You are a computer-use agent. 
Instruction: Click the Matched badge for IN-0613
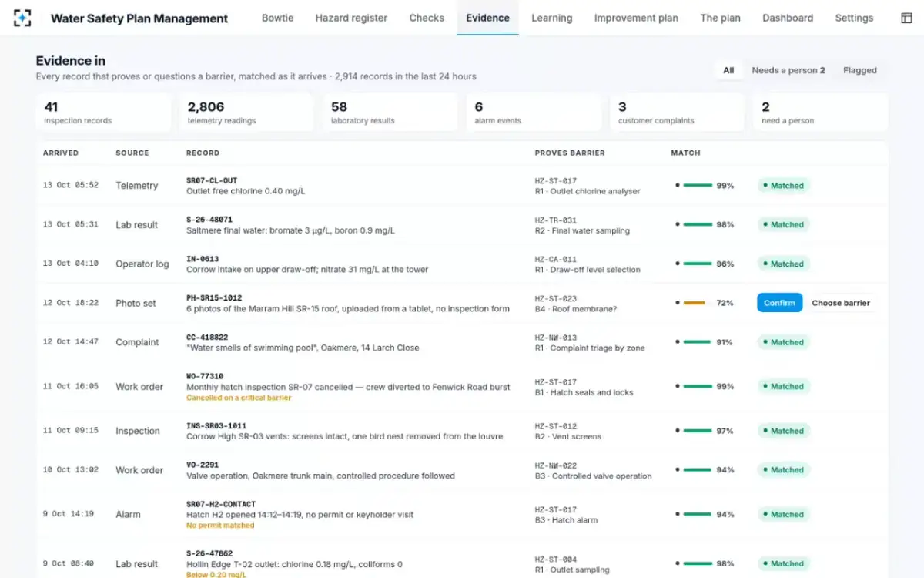783,264
